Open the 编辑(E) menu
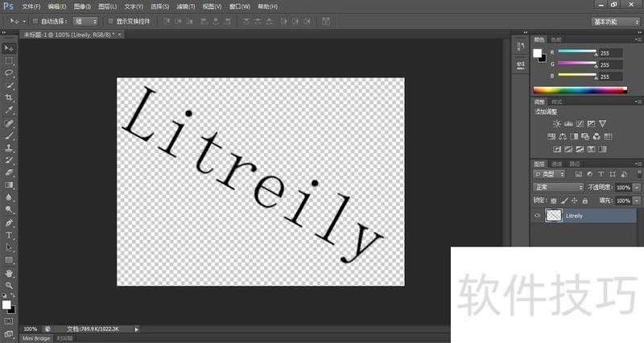 point(56,6)
